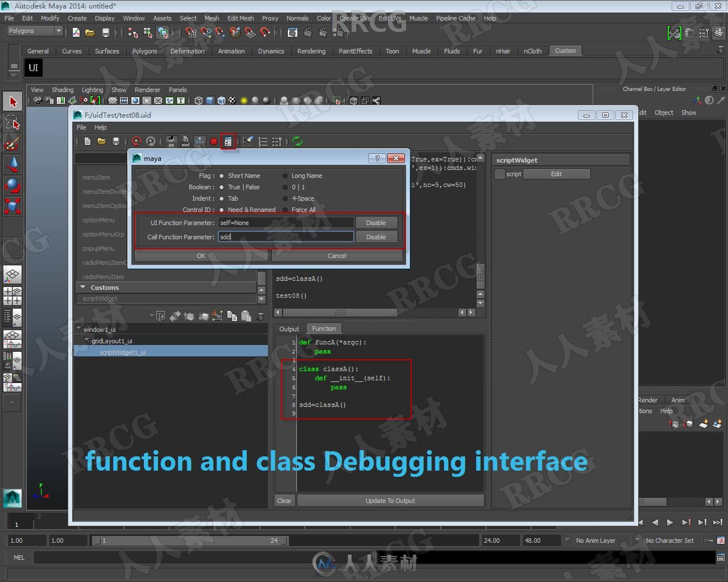Screen dimensions: 728x582
Task: Click the py Python export icon
Action: pyautogui.click(x=171, y=142)
